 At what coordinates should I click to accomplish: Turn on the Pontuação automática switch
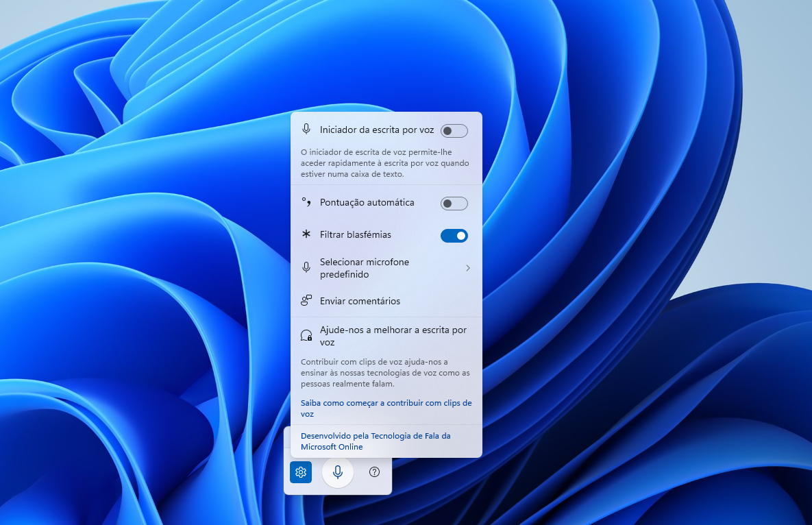click(x=454, y=203)
